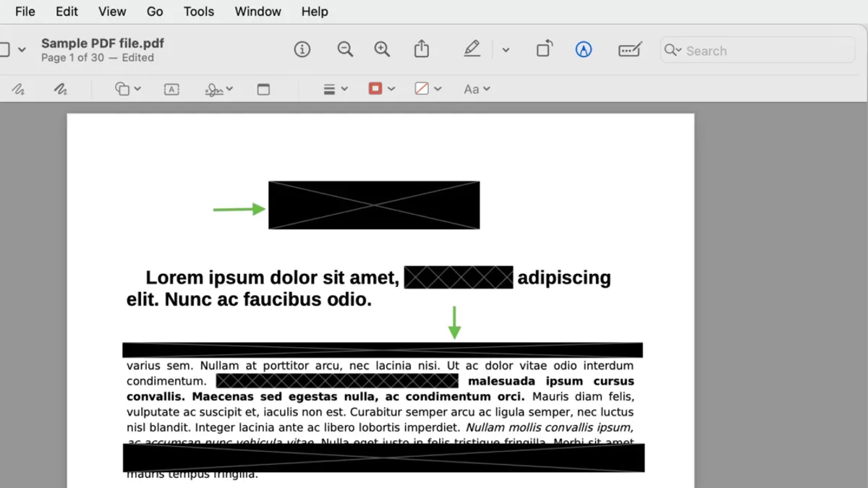The image size is (868, 488).
Task: Open the sidebar view options chevron
Action: [x=22, y=50]
